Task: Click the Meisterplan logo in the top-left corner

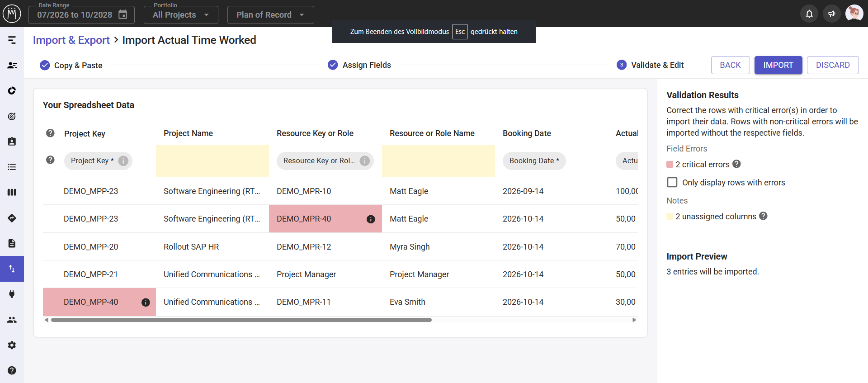Action: click(12, 14)
